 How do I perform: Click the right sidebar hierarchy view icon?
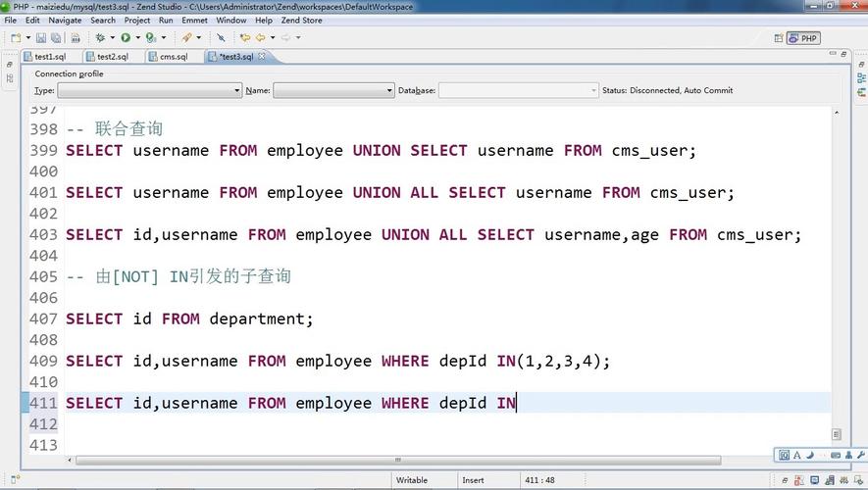861,92
